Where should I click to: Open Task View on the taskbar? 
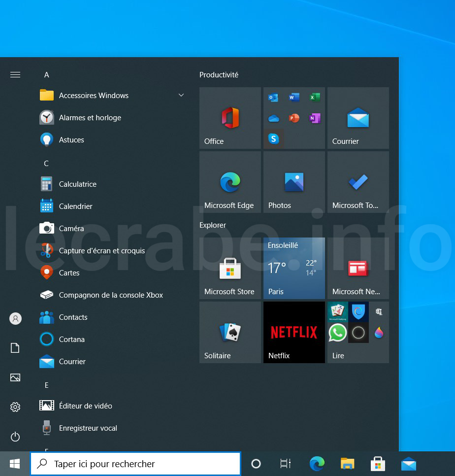[x=285, y=464]
